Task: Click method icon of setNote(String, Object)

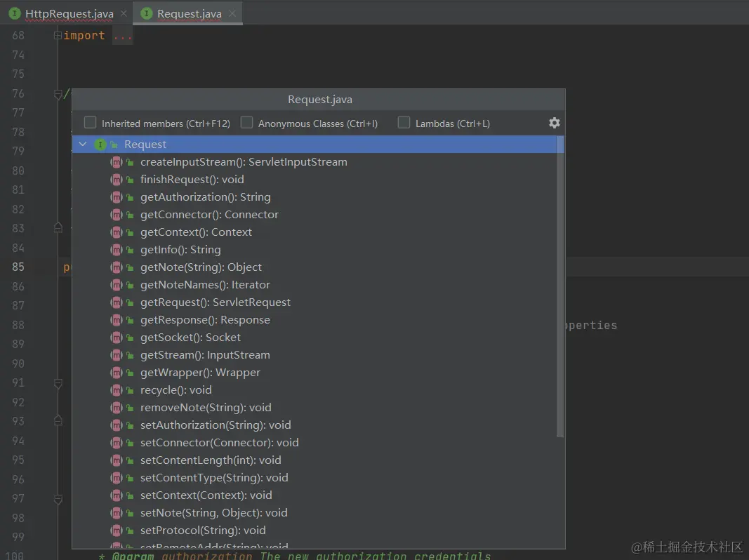Action: pyautogui.click(x=117, y=513)
